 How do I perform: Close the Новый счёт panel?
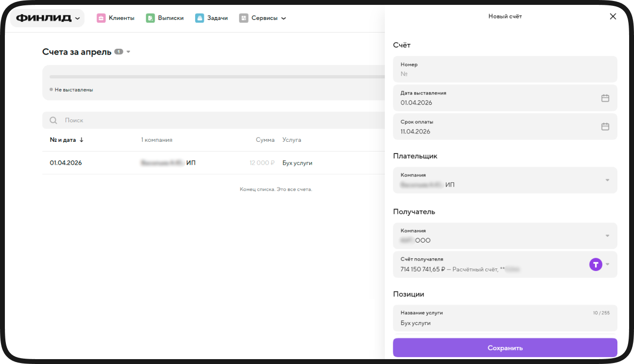click(613, 17)
